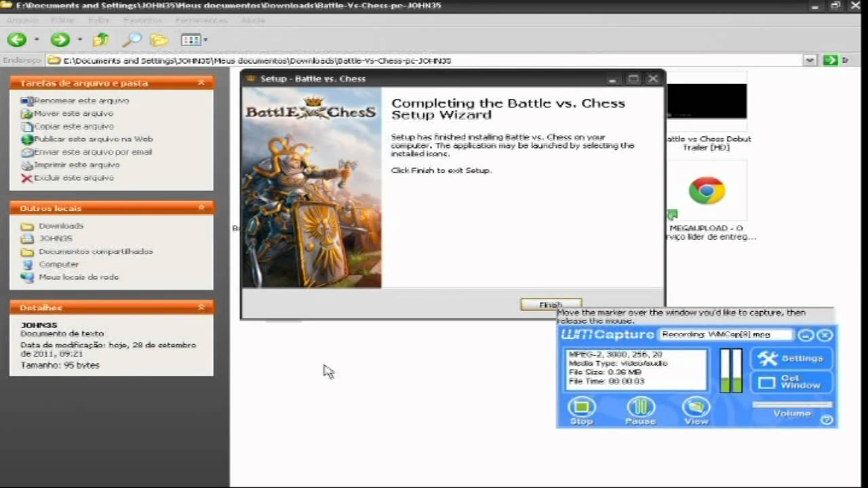Open the Editar menu
868x488 pixels.
(x=62, y=20)
